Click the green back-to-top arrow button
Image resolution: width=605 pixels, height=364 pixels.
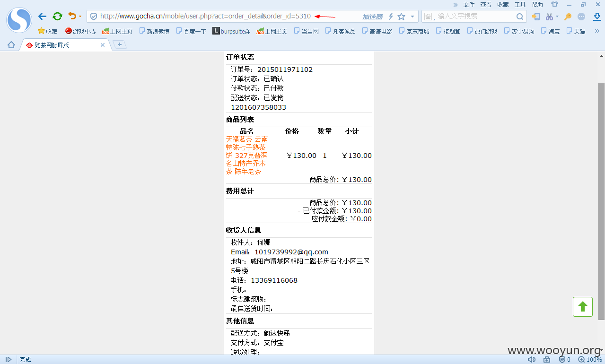click(583, 307)
